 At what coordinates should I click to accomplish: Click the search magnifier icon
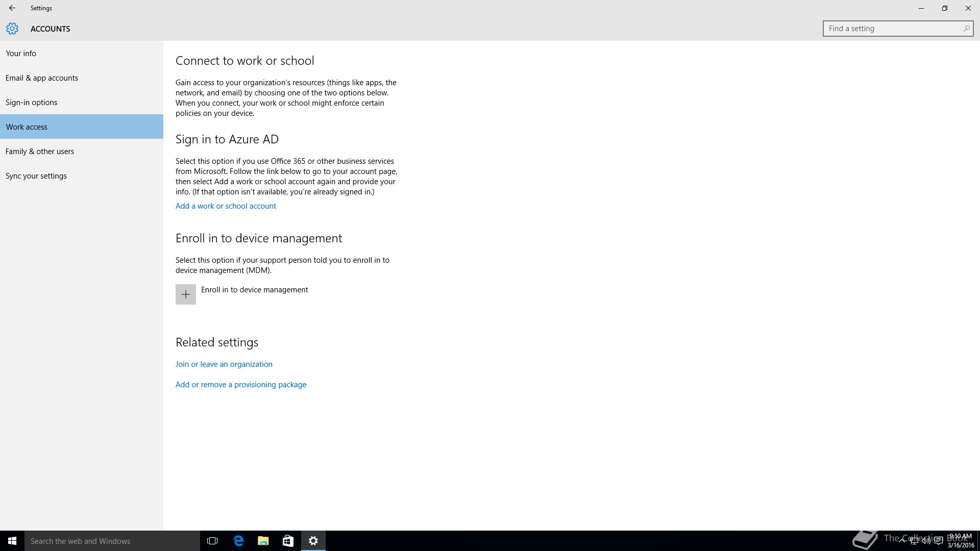click(x=966, y=29)
